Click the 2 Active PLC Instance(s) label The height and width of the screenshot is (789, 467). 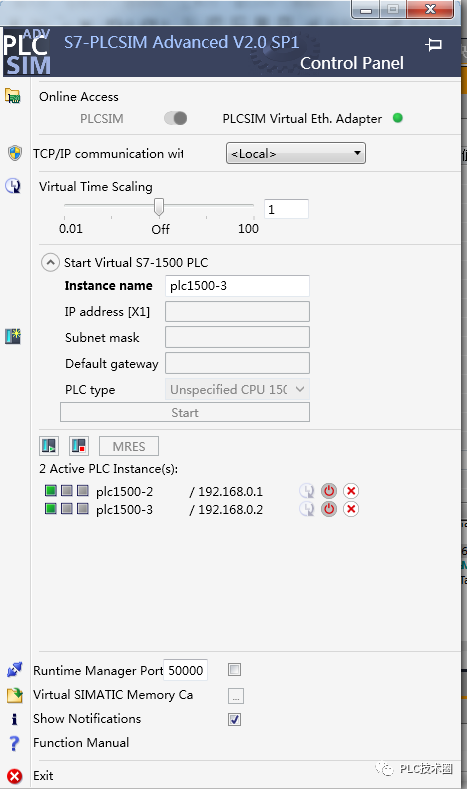(x=108, y=468)
